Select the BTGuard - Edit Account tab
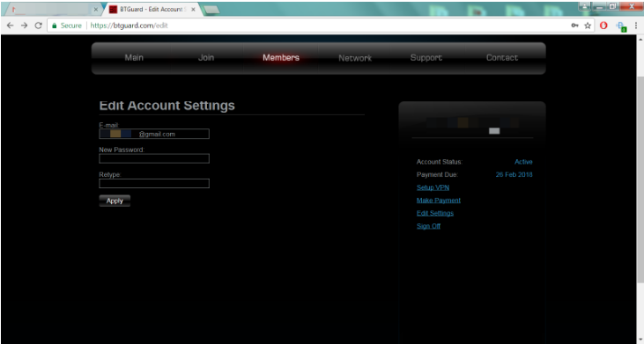Image resolution: width=644 pixels, height=344 pixels. [x=152, y=9]
